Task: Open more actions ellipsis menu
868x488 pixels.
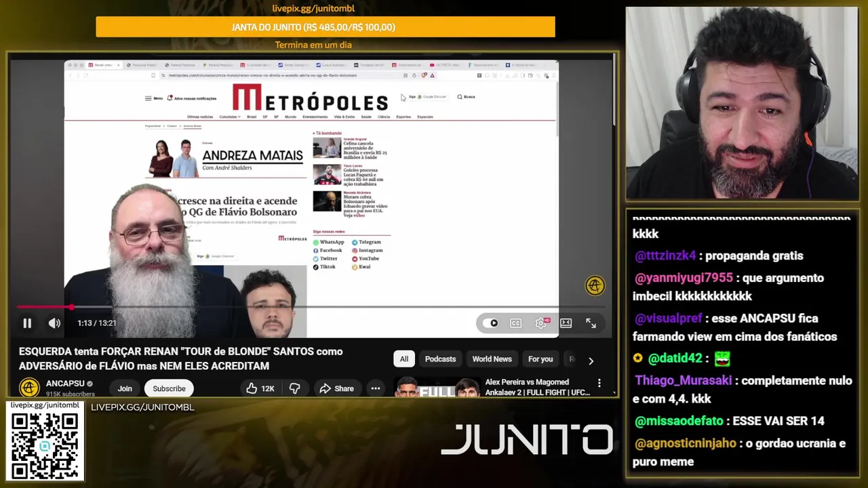Action: pyautogui.click(x=376, y=388)
